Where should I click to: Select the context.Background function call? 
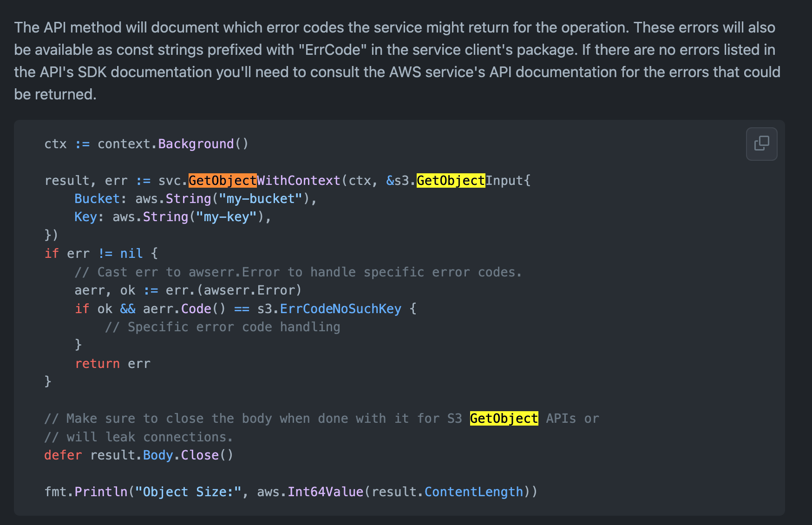point(172,144)
